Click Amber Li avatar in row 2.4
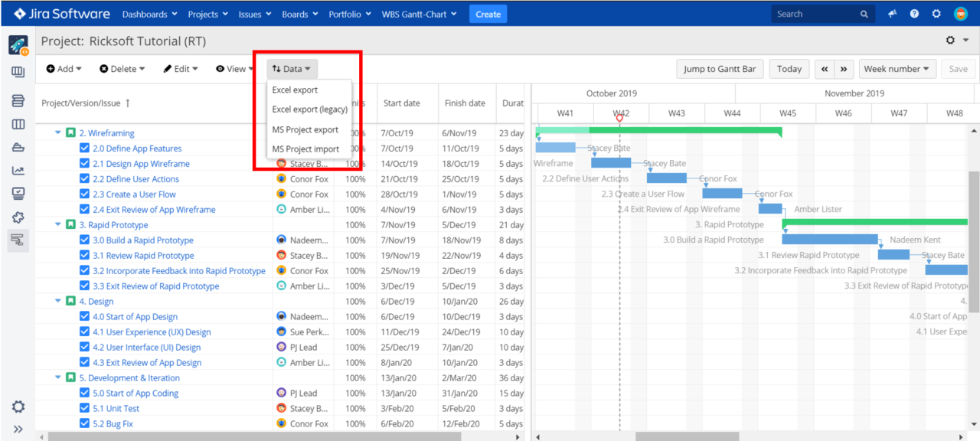Image resolution: width=980 pixels, height=441 pixels. click(x=282, y=210)
